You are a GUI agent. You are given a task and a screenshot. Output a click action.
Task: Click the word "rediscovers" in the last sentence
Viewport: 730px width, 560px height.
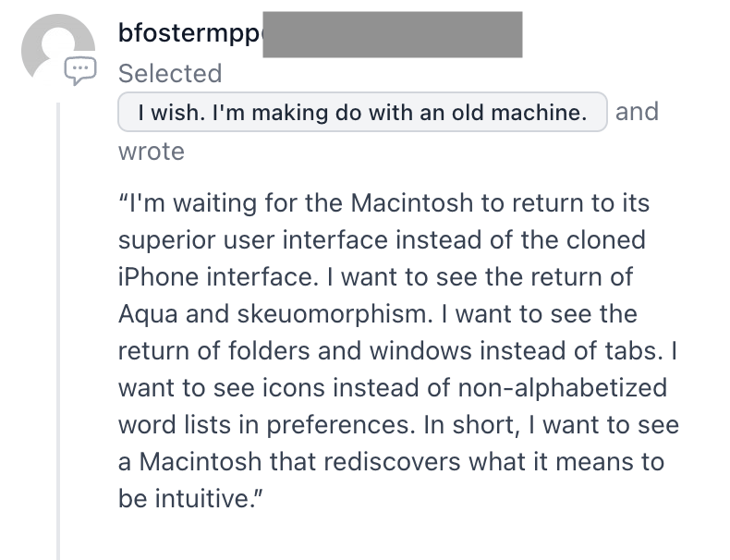(392, 462)
